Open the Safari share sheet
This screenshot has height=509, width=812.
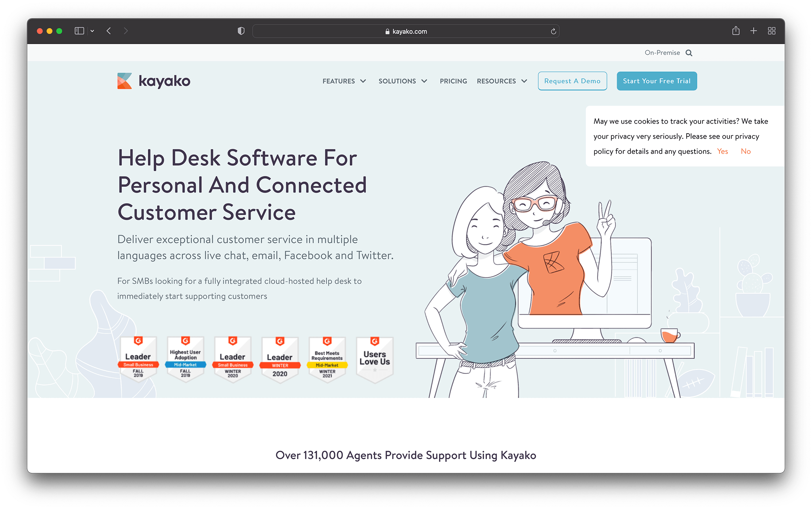pyautogui.click(x=736, y=31)
